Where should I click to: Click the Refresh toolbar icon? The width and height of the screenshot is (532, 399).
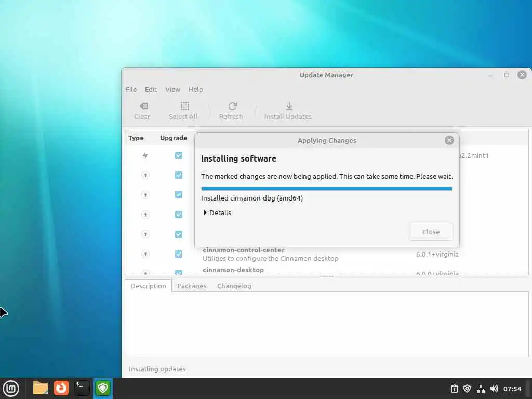click(232, 106)
